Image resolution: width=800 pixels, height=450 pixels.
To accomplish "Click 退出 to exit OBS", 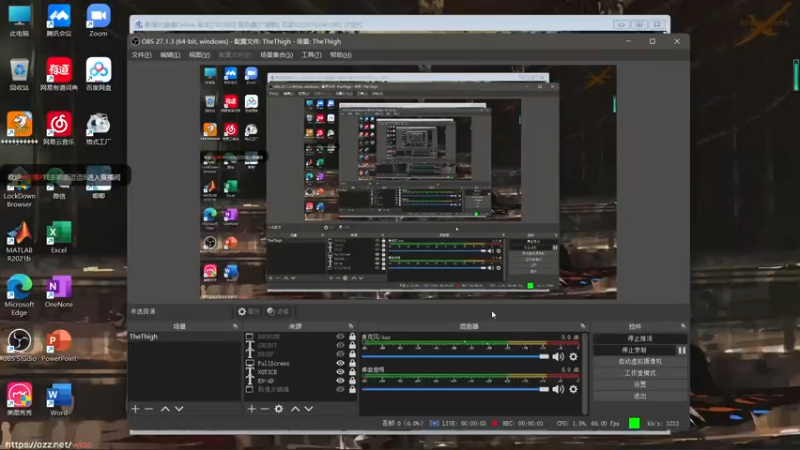I will click(640, 396).
